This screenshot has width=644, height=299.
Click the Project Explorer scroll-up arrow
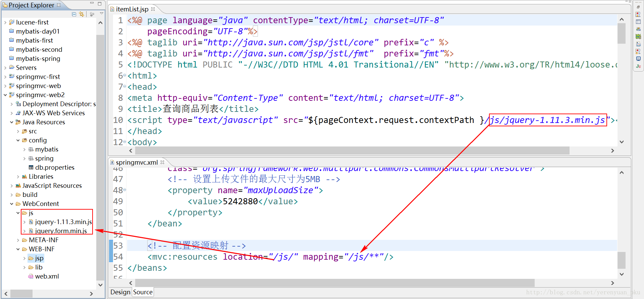[100, 23]
